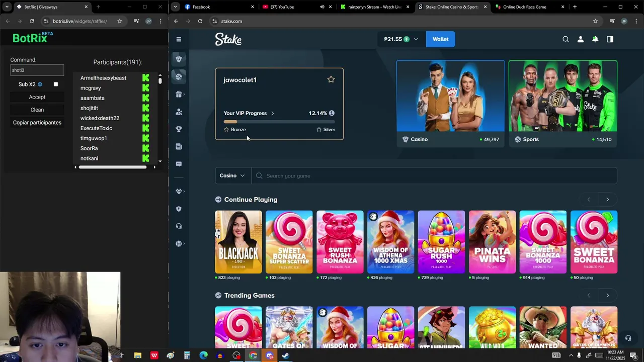This screenshot has height=362, width=644.
Task: Toggle the Stake right side panel icon
Action: 610,39
